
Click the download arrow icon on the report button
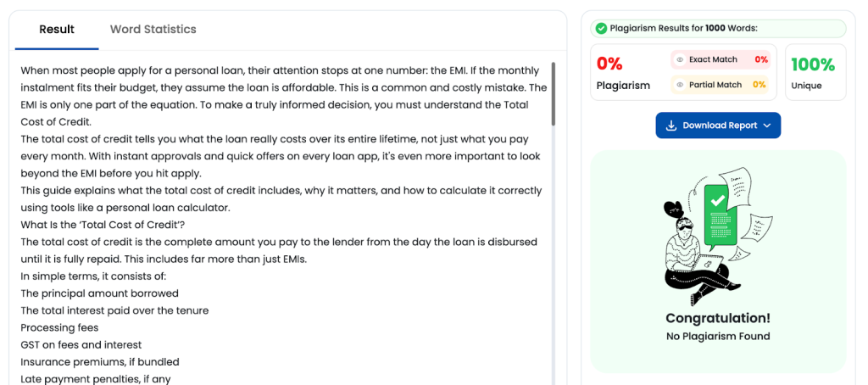pos(670,126)
